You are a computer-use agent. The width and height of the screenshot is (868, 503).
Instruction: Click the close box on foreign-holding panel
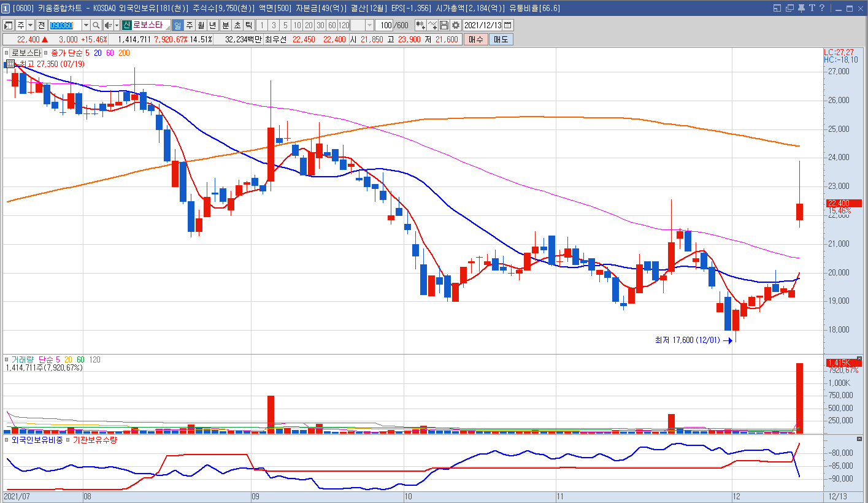pos(859,439)
